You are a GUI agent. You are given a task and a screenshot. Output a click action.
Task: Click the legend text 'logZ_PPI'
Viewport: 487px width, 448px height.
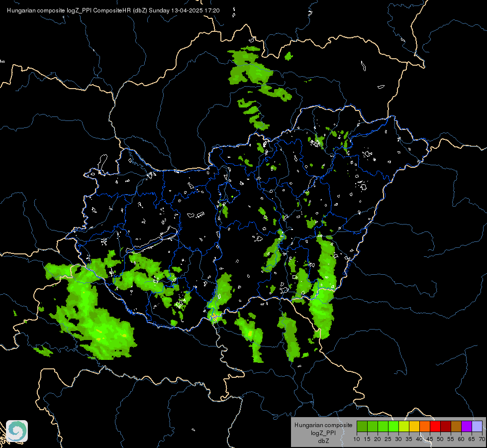click(323, 433)
